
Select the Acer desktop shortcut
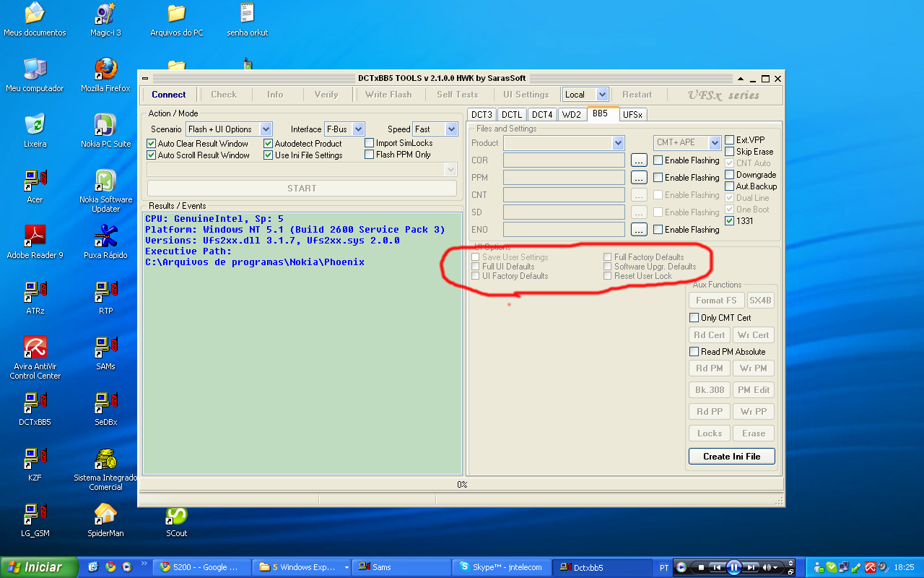(35, 186)
